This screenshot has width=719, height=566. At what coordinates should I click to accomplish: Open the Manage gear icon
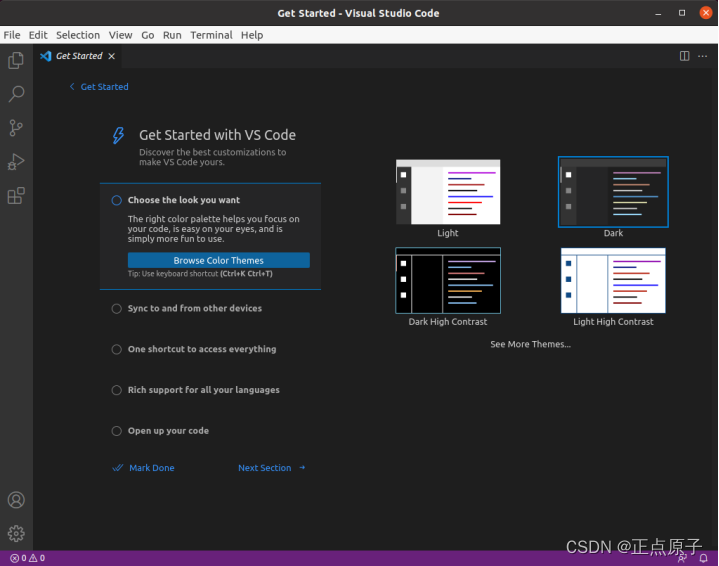[x=16, y=533]
